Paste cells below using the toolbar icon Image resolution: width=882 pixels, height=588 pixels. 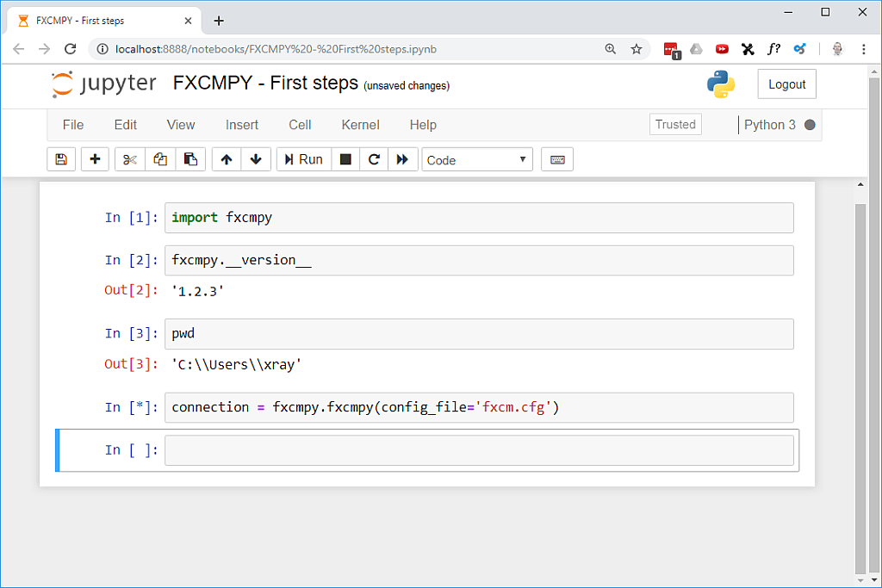tap(190, 159)
